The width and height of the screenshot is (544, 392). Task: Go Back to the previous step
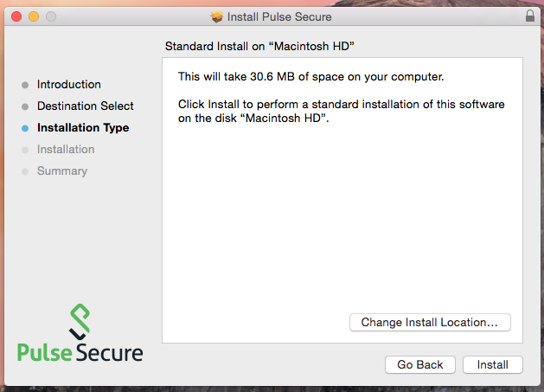coord(420,364)
